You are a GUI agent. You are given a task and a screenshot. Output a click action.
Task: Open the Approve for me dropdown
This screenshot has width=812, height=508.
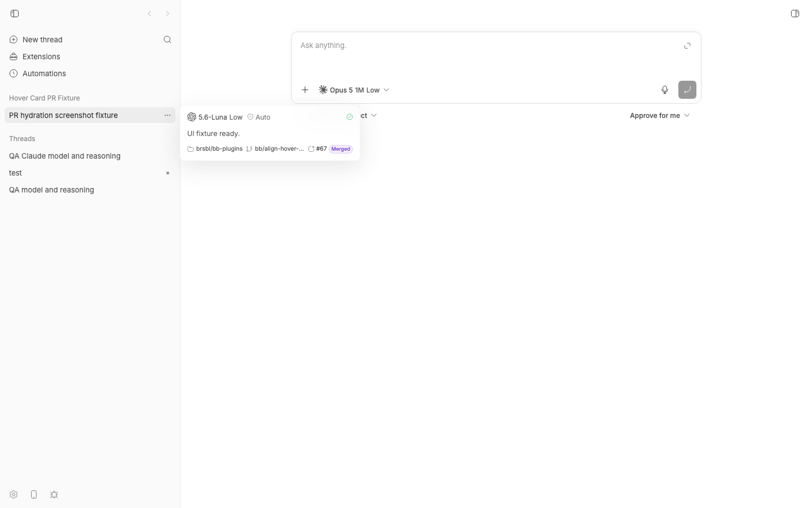660,115
